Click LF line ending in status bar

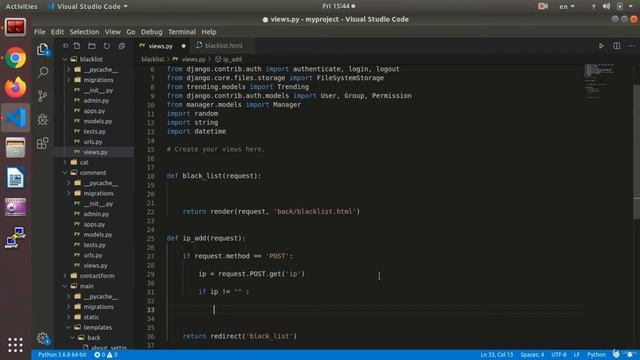click(576, 355)
